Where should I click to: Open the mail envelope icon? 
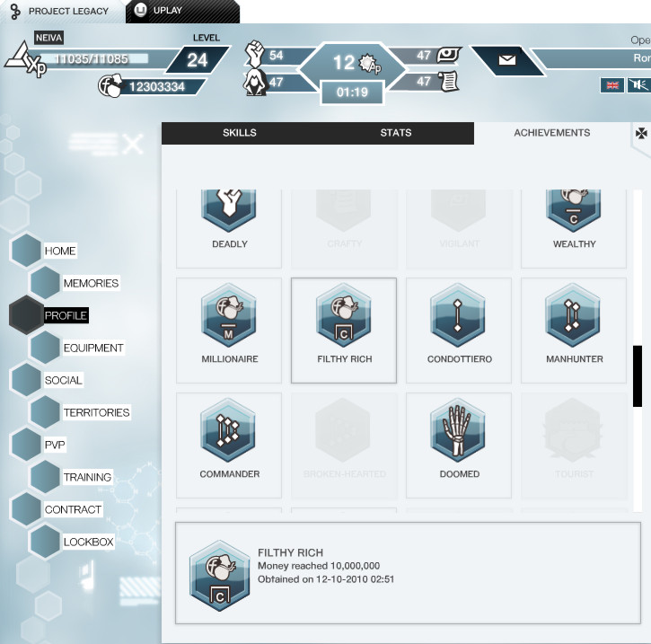click(507, 60)
